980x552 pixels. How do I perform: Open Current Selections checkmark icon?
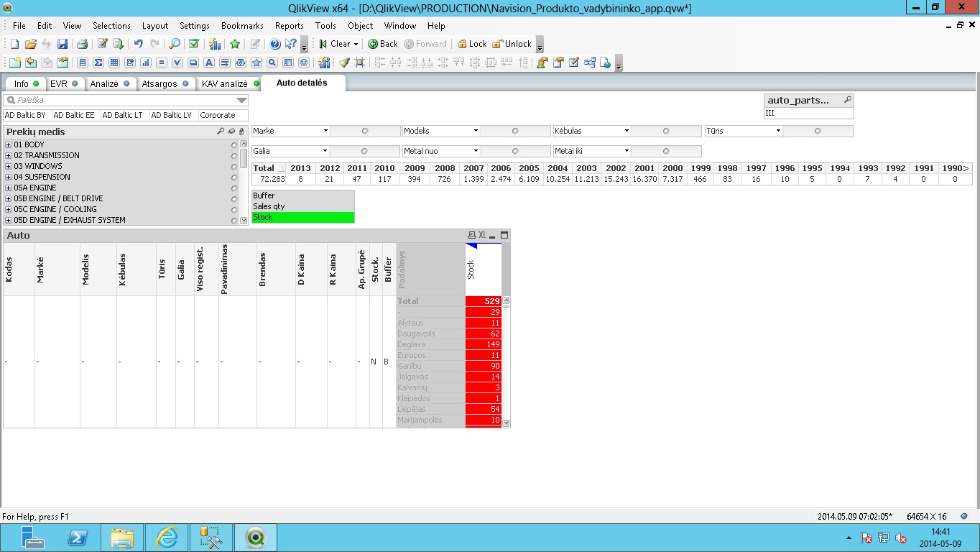(x=194, y=44)
